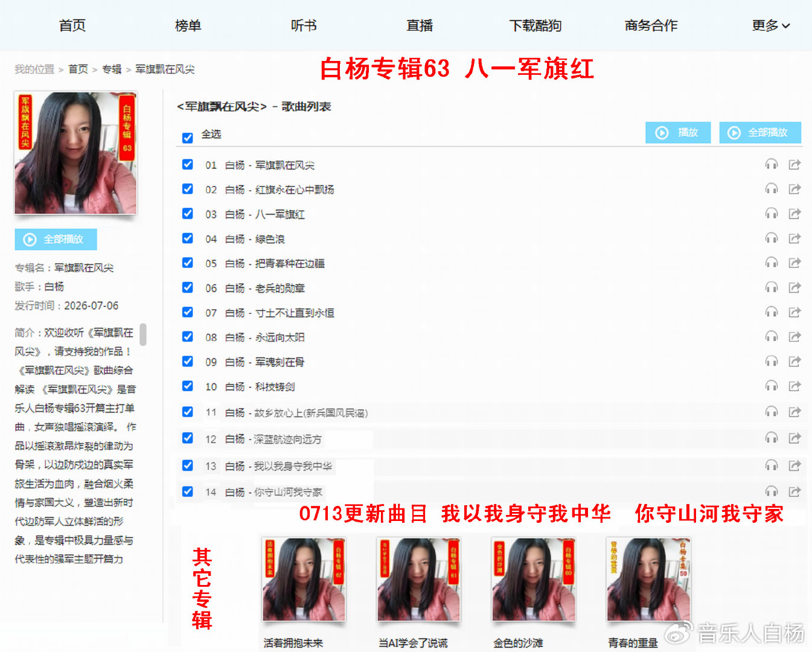Open 商务合作 page

tap(651, 25)
